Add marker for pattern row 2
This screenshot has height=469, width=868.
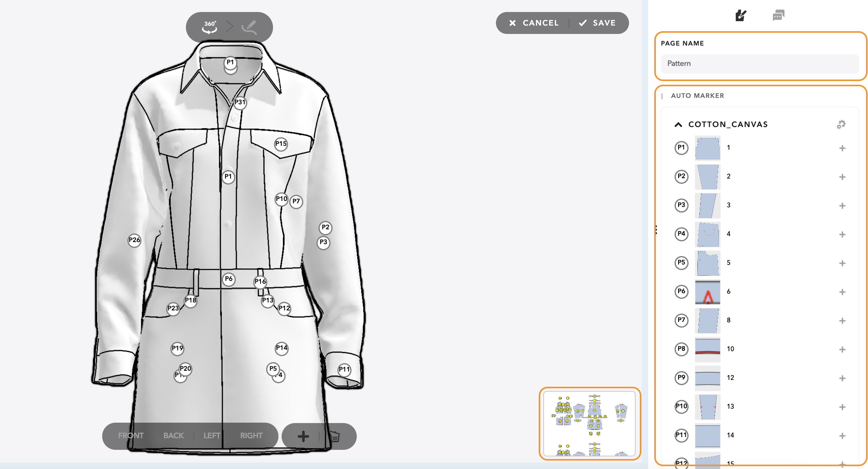click(842, 177)
